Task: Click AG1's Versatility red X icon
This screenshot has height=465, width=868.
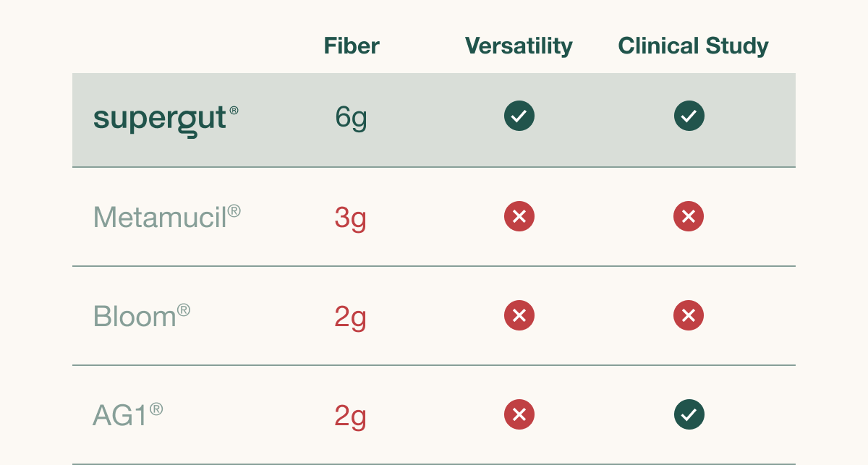Action: click(x=519, y=414)
